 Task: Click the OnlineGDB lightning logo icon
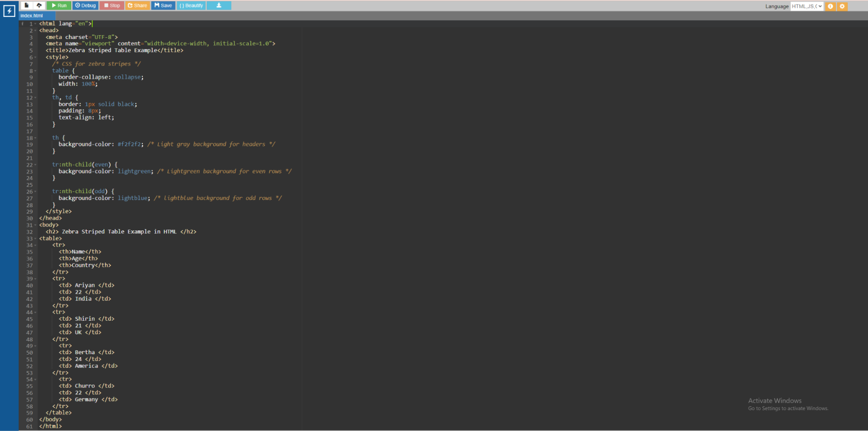coord(9,11)
